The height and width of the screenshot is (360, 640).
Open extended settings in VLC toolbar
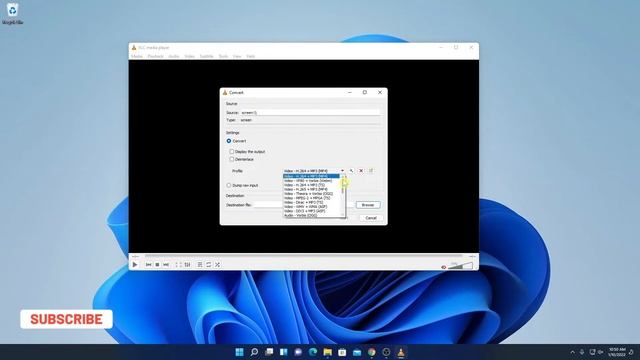[x=187, y=265]
